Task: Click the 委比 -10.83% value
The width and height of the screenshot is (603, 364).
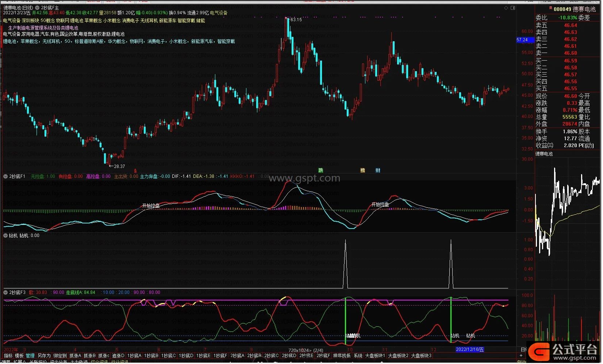Action: pos(568,18)
